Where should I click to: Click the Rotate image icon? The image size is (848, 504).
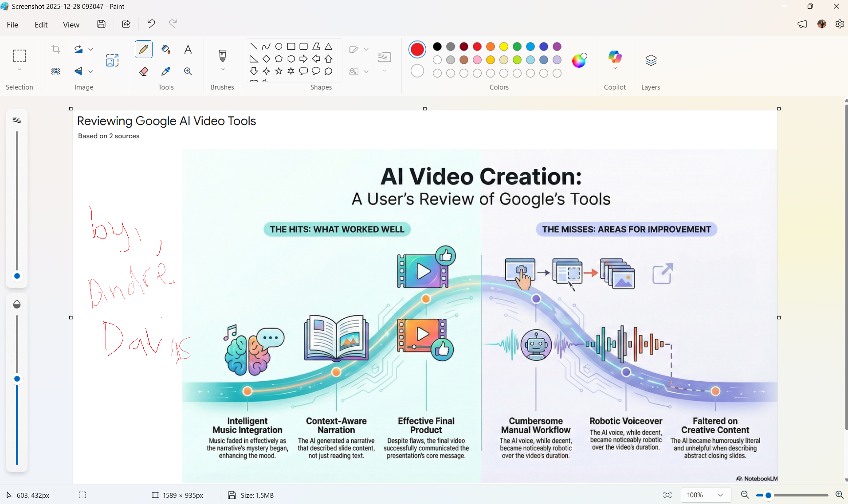(x=79, y=49)
